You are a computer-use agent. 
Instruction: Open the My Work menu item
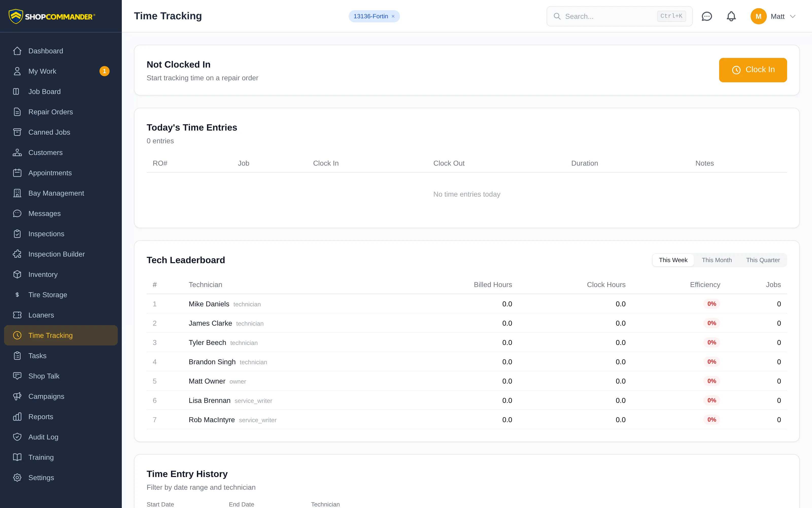point(61,71)
